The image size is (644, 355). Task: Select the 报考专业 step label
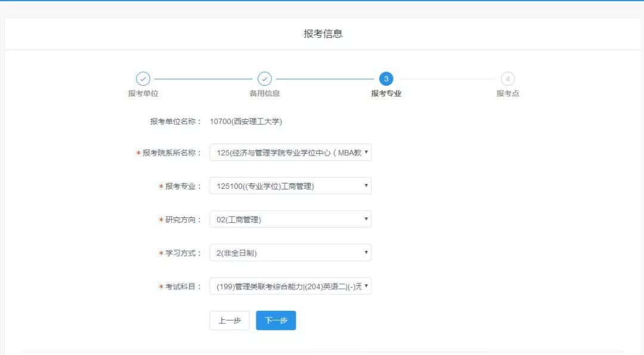click(x=386, y=94)
